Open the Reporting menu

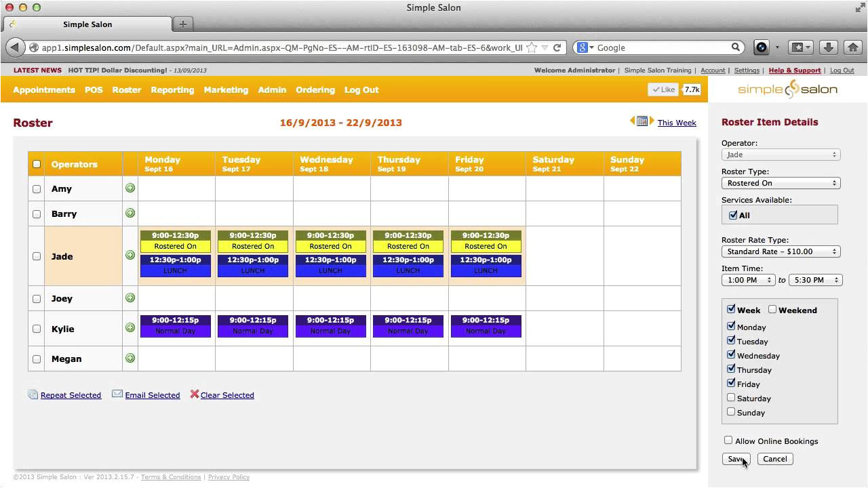pyautogui.click(x=172, y=89)
